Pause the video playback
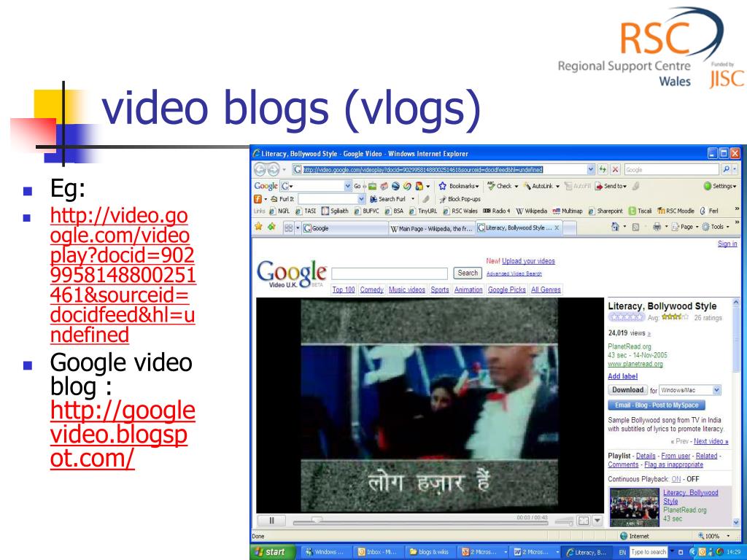This screenshot has width=747, height=560. pos(271,521)
